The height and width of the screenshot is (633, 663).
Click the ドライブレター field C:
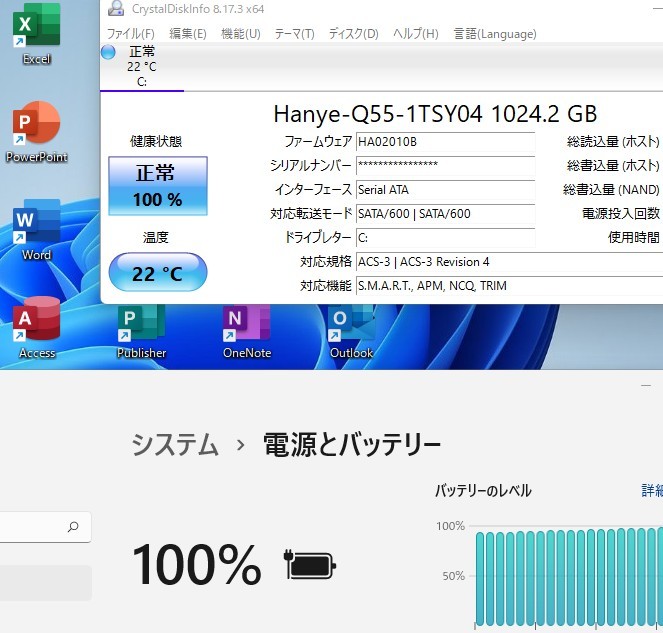click(x=446, y=238)
